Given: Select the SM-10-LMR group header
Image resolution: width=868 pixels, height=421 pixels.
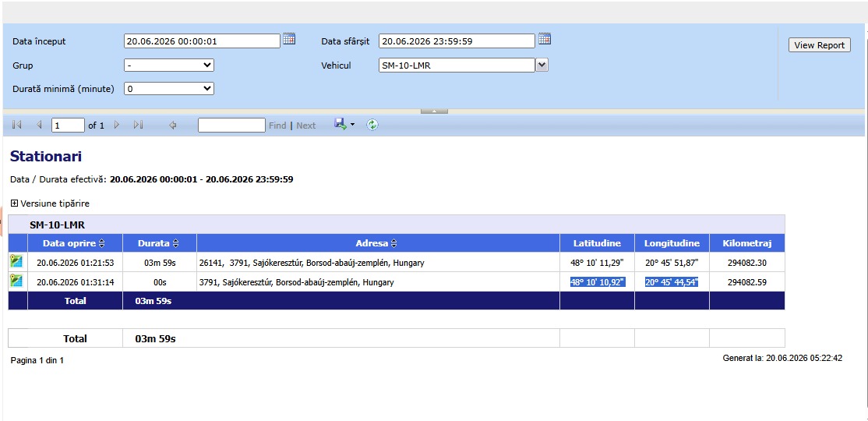Looking at the screenshot, I should click(57, 225).
